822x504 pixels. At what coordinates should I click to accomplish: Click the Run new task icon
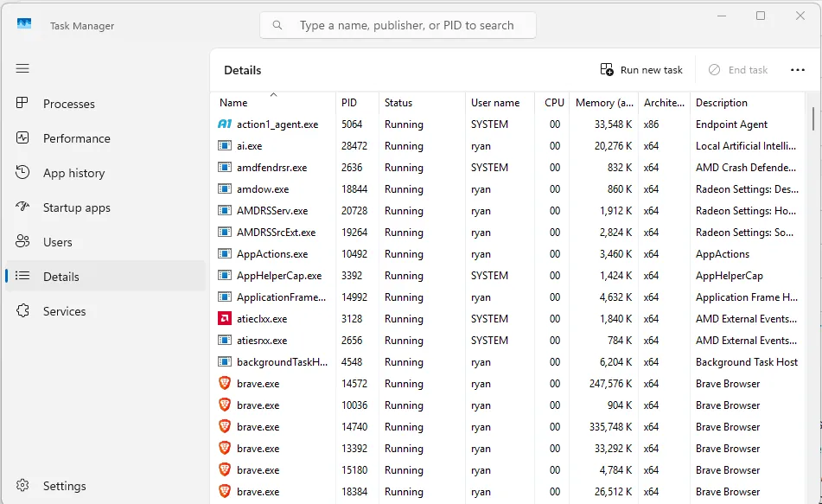(x=607, y=70)
